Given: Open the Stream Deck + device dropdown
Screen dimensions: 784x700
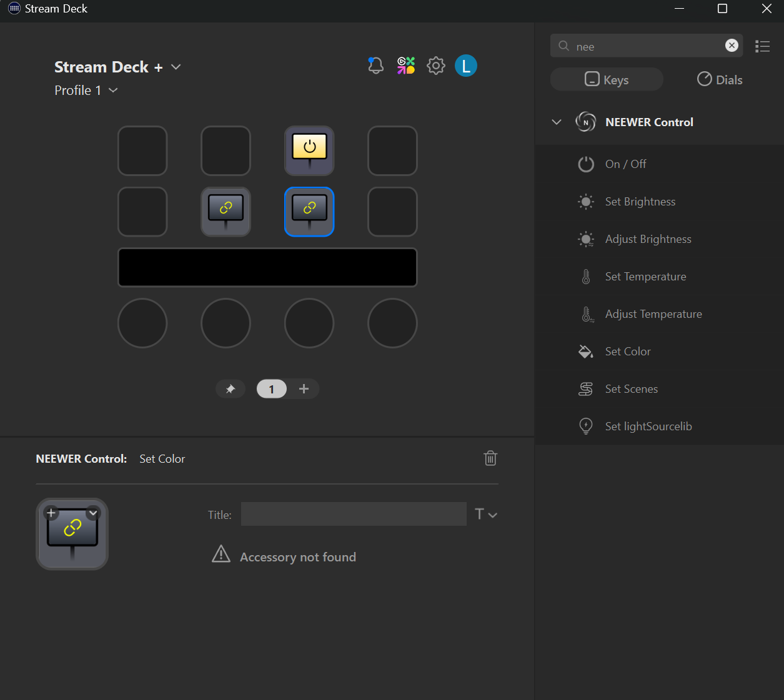Looking at the screenshot, I should [176, 67].
